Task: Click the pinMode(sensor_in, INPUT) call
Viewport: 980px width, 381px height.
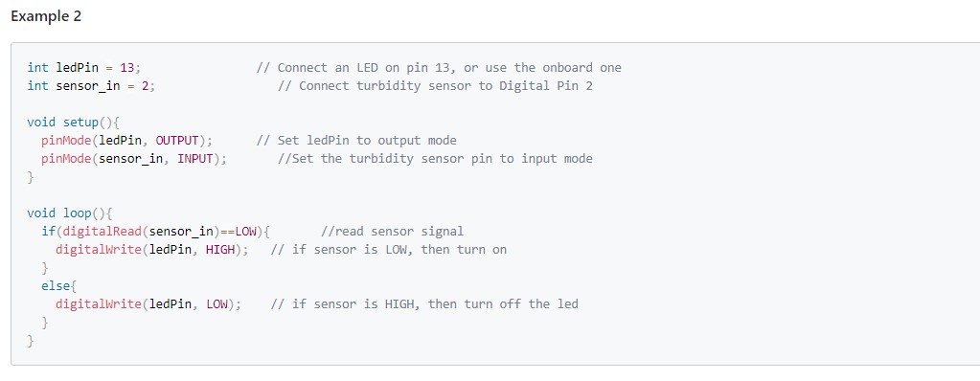Action: point(134,159)
